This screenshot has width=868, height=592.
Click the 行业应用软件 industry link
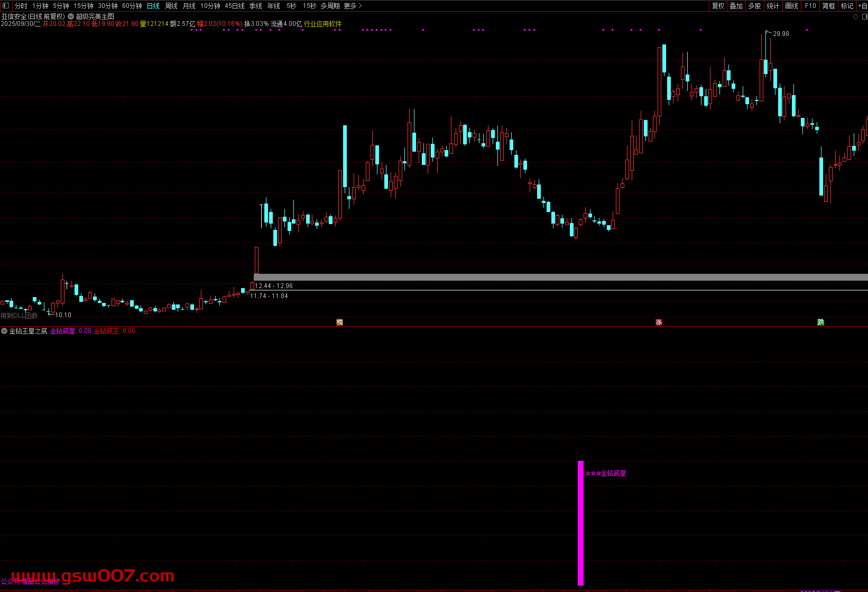pyautogui.click(x=322, y=24)
